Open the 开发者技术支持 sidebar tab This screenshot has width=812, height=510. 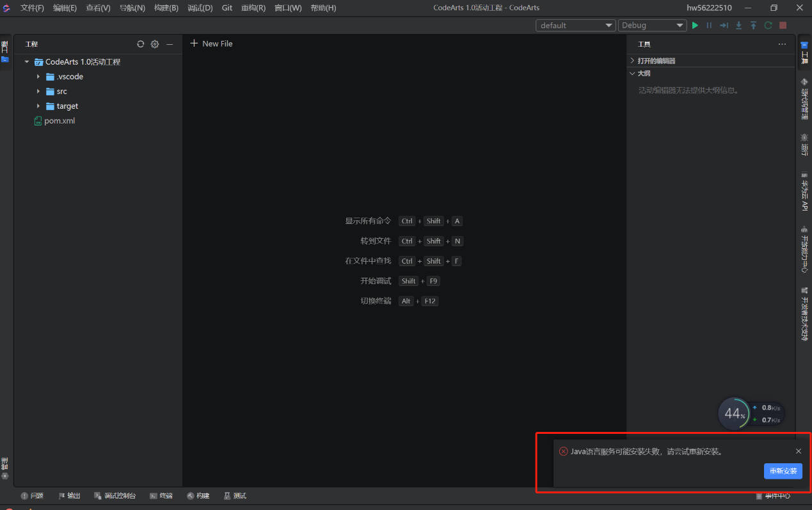[x=804, y=314]
